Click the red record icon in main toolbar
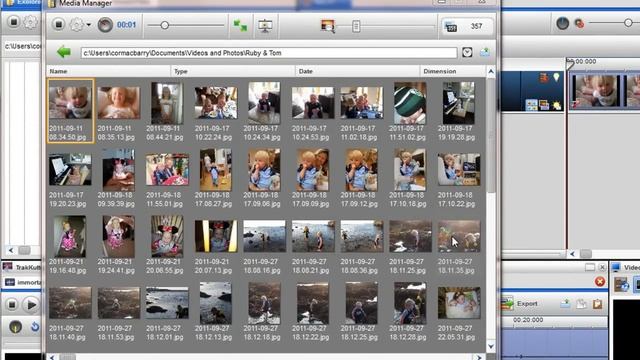The image size is (640, 360). click(x=579, y=24)
